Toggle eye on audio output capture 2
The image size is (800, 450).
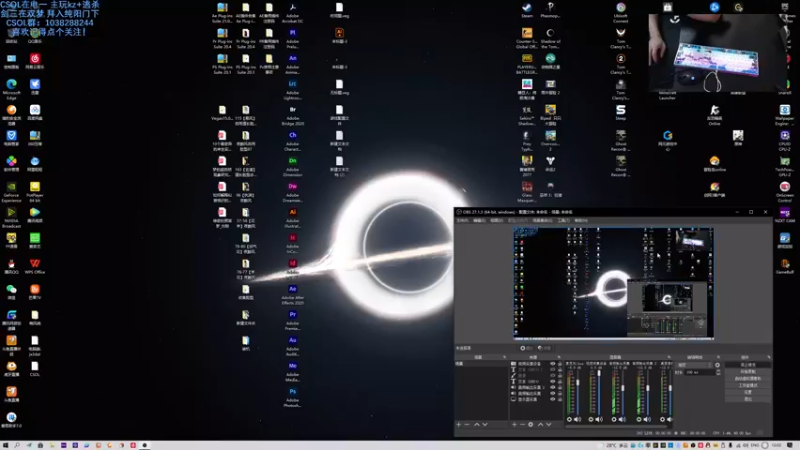pyautogui.click(x=553, y=387)
